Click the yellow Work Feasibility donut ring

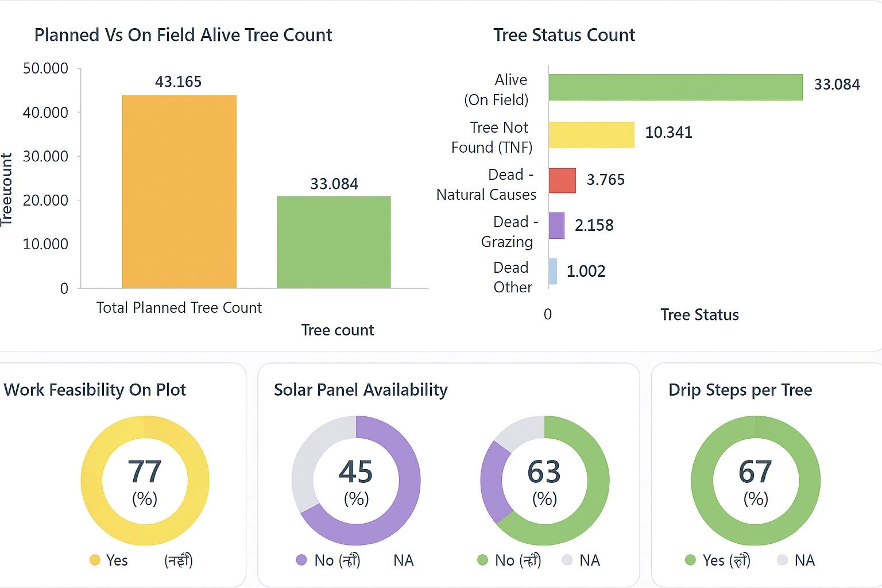[x=92, y=480]
